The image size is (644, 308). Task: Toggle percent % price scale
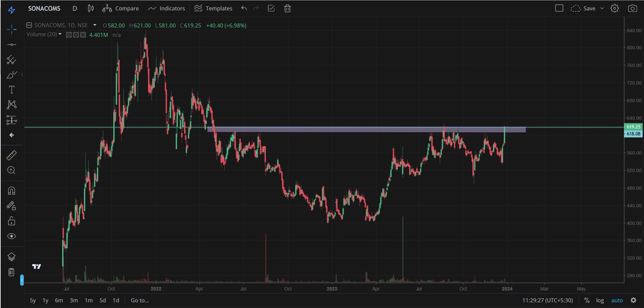click(x=587, y=300)
